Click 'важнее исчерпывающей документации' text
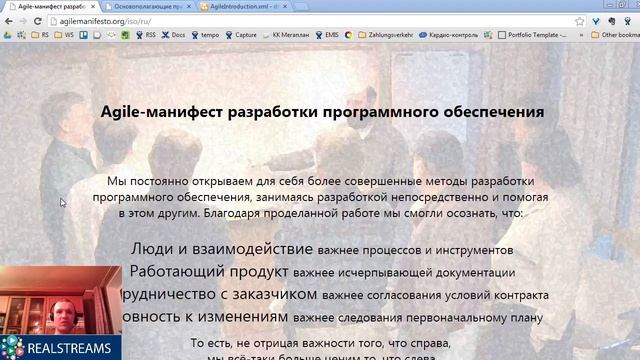Viewport: 640px width, 360px height. click(x=404, y=273)
